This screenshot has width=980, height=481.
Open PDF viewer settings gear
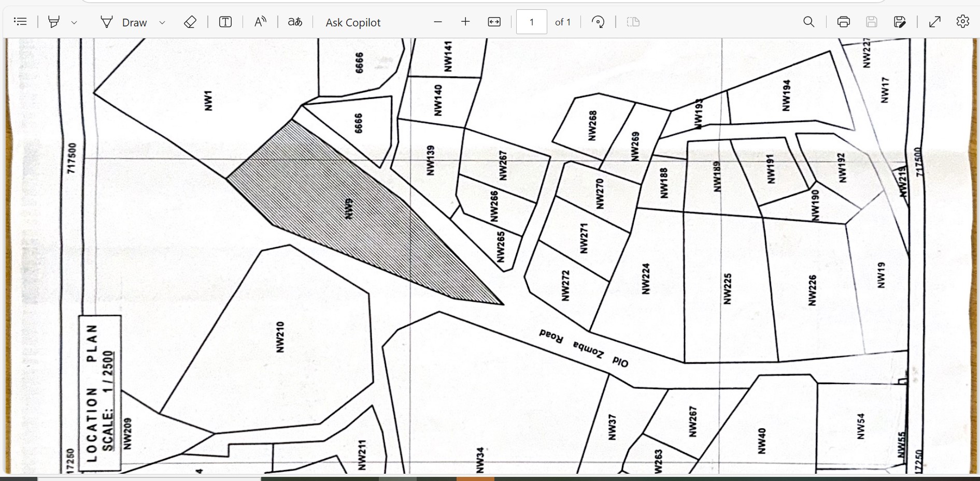(x=963, y=22)
